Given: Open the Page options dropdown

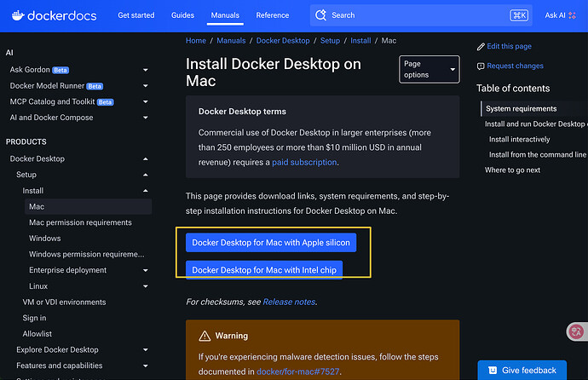Looking at the screenshot, I should 429,69.
